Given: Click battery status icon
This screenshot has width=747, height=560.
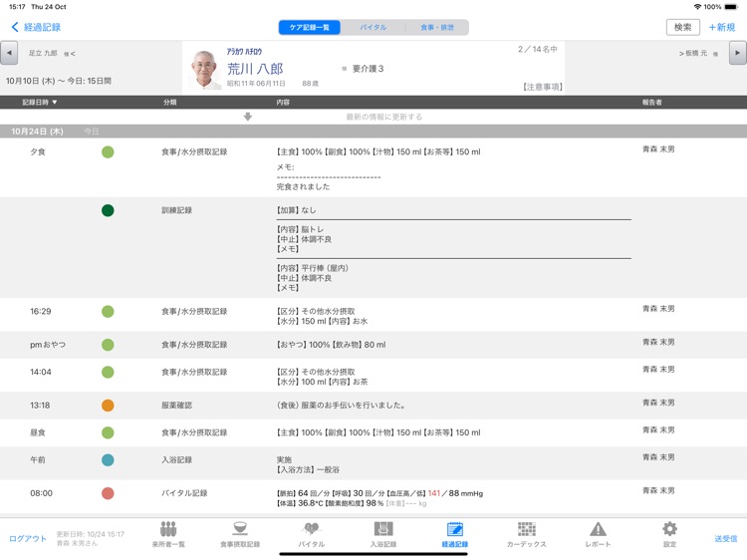Looking at the screenshot, I should (731, 7).
